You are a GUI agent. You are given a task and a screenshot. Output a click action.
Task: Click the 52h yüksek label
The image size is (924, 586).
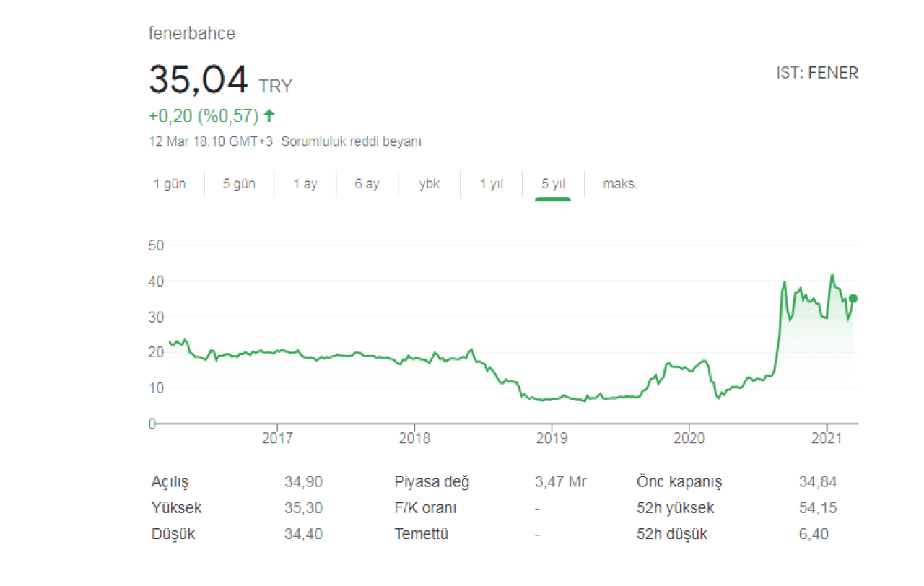pos(676,508)
